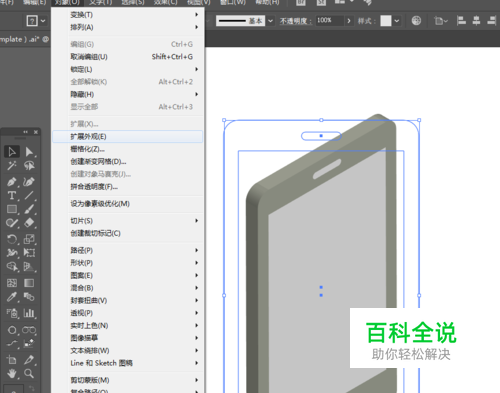Viewport: 500px width, 393px height.
Task: Select the Column Graph tool
Action: click(29, 313)
